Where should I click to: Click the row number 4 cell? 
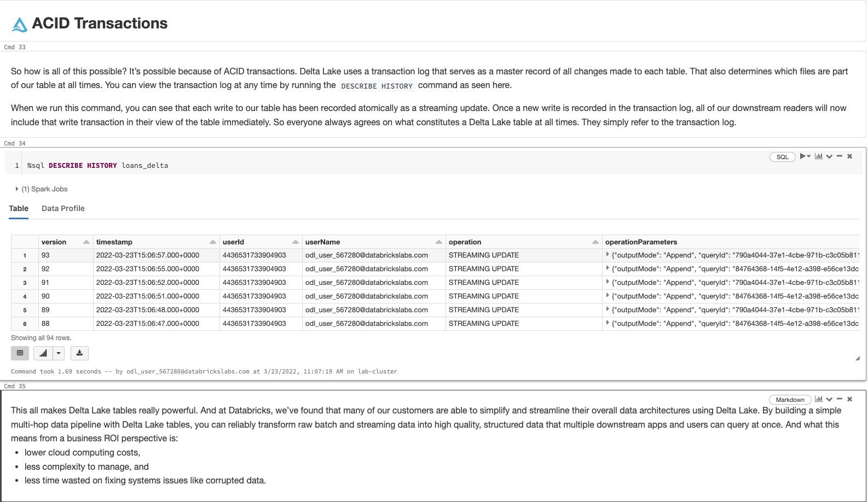25,296
